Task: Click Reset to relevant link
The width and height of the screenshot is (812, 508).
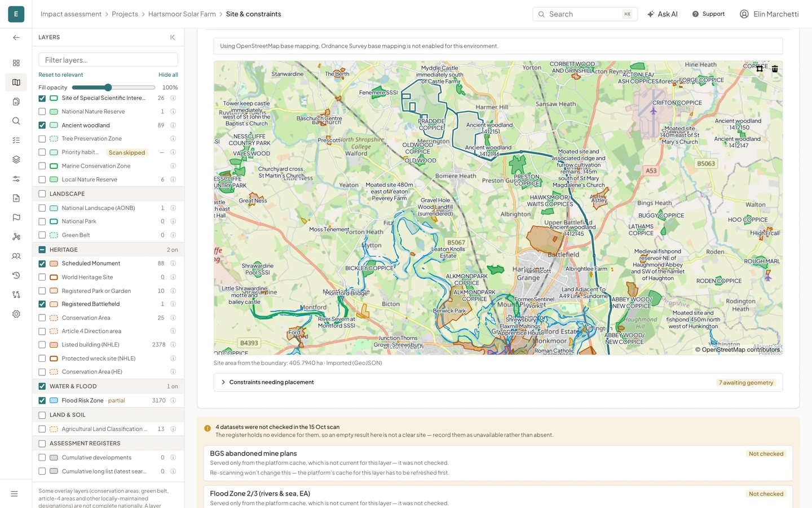Action: [x=61, y=75]
